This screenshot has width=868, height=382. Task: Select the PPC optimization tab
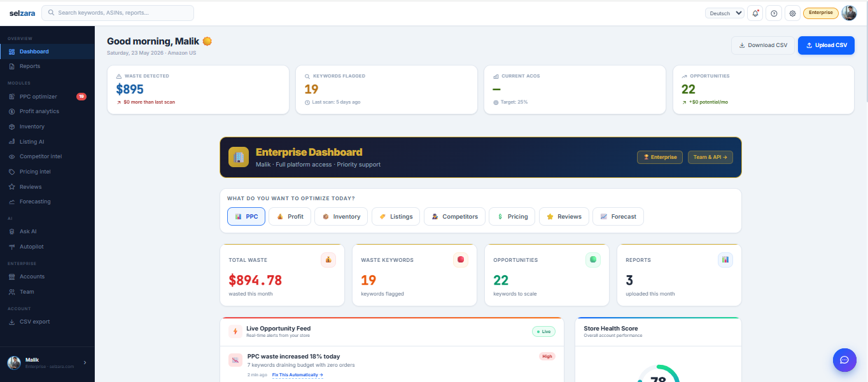(246, 216)
